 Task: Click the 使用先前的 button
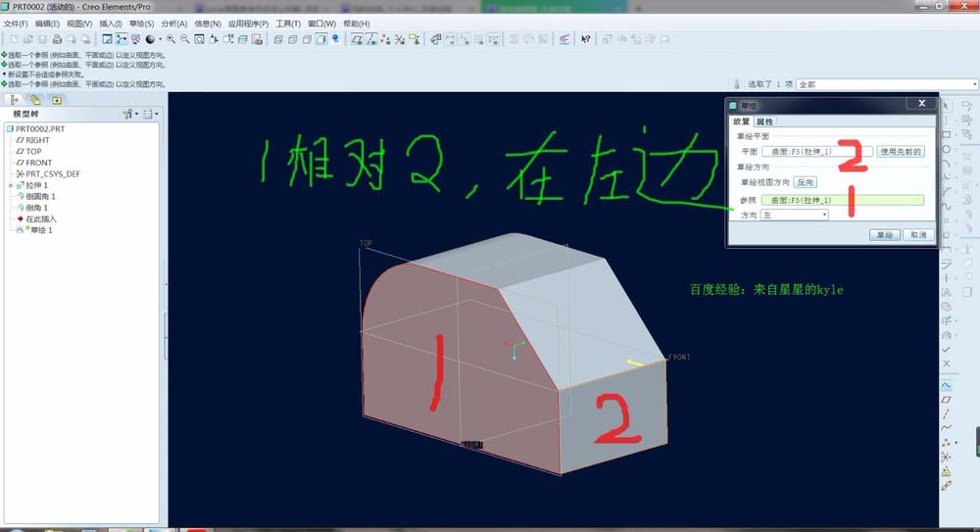pyautogui.click(x=900, y=151)
